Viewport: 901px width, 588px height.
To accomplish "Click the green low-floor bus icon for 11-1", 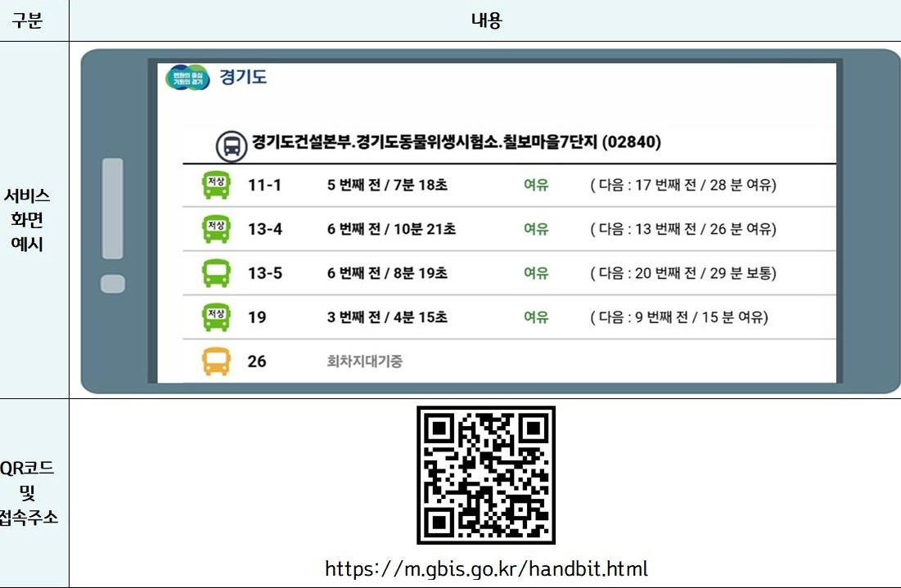I will pyautogui.click(x=216, y=185).
